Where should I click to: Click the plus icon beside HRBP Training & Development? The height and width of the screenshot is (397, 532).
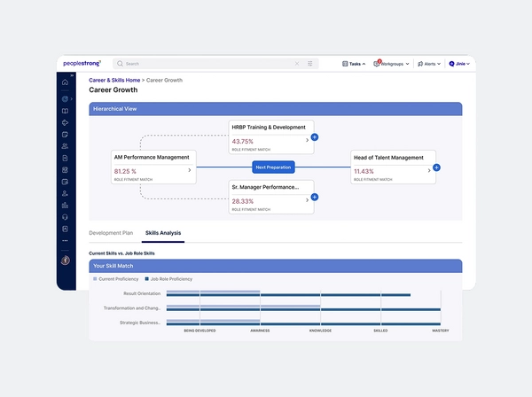click(x=315, y=138)
